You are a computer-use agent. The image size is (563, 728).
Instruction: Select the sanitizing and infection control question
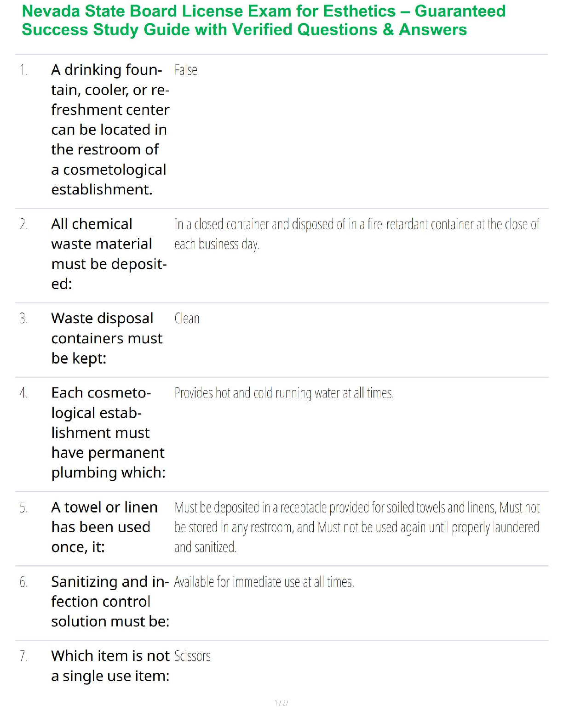110,602
